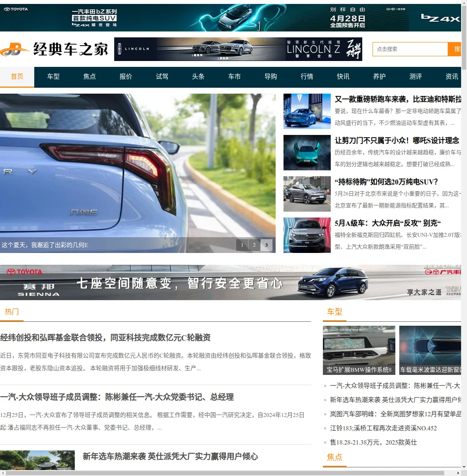Open the gray electric SUV thumbnail
This screenshot has width=467, height=476.
pos(307,194)
